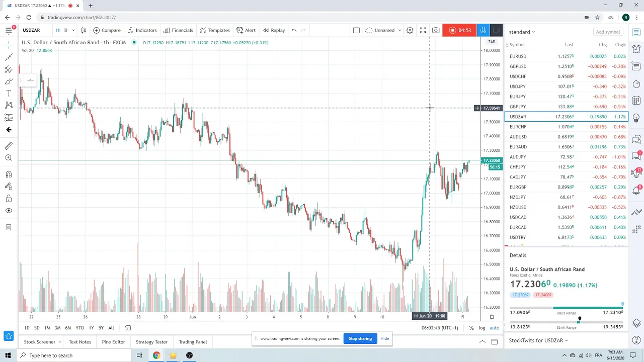The width and height of the screenshot is (644, 362).
Task: Select the 6M date range
Action: 68,328
